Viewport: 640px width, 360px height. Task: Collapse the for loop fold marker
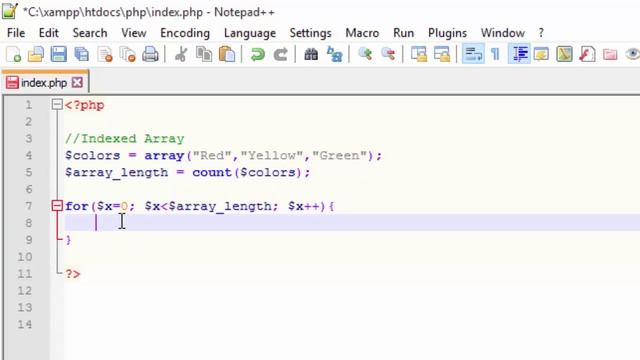coord(57,206)
